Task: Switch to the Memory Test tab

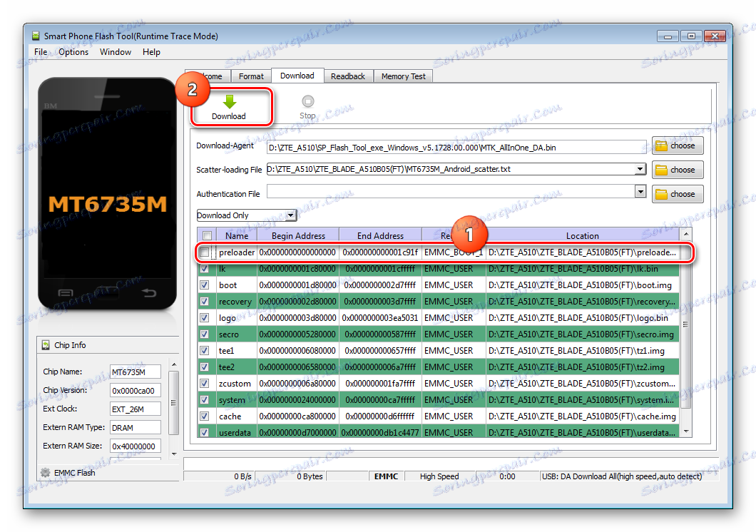Action: pyautogui.click(x=403, y=76)
